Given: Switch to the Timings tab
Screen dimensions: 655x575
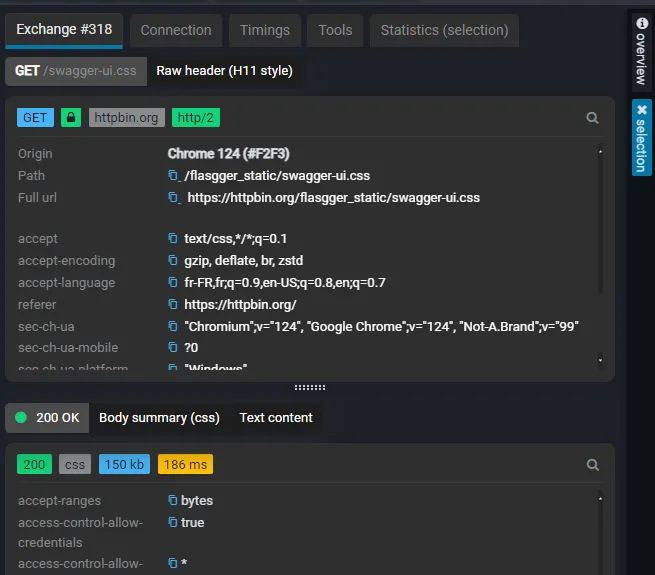Looking at the screenshot, I should (265, 30).
